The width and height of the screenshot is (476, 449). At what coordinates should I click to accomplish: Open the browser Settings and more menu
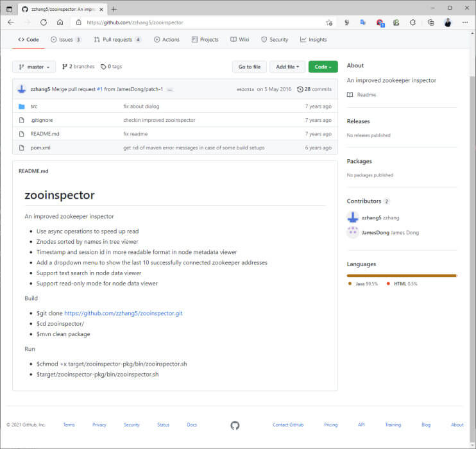coord(464,22)
